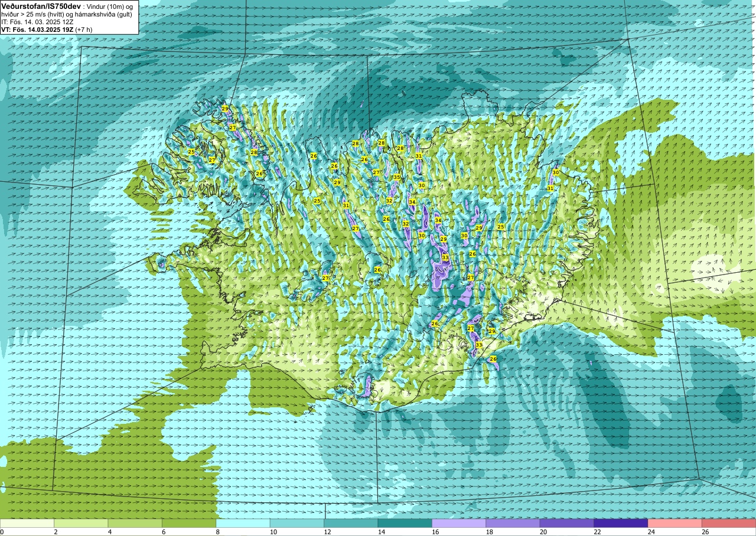Click the legend scale number '20'

click(x=544, y=532)
